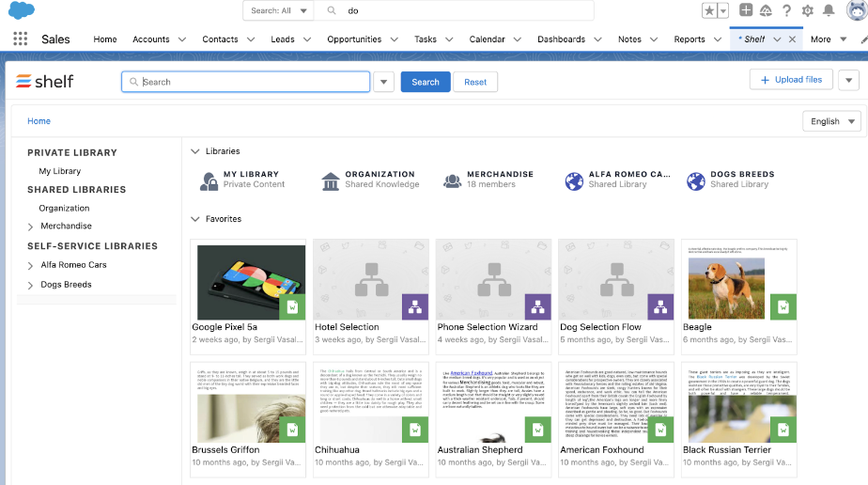Image resolution: width=868 pixels, height=485 pixels.
Task: Collapse the Libraries section
Action: pos(194,151)
